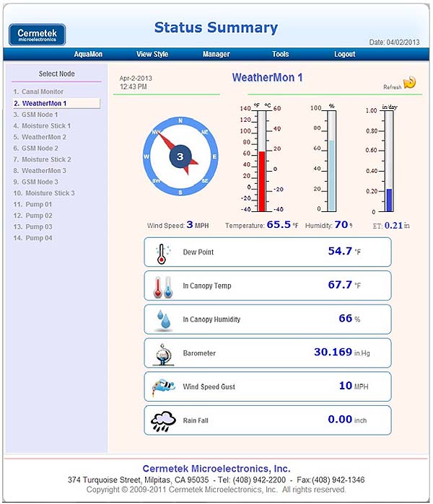Image resolution: width=433 pixels, height=504 pixels.
Task: Click the Wind Speed Gust label
Action: [209, 387]
